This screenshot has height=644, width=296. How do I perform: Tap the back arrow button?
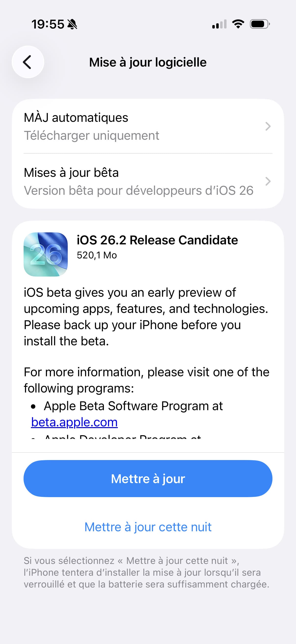[x=28, y=62]
